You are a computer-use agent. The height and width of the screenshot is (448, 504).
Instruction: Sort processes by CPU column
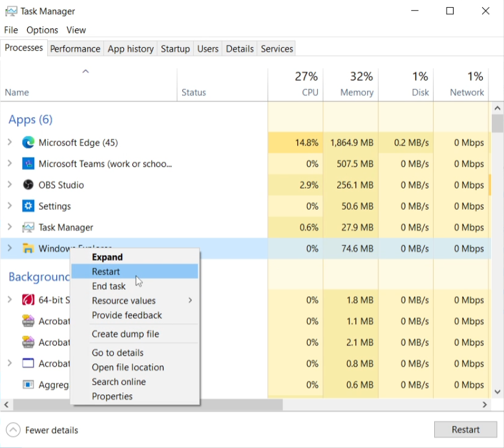coord(295,85)
